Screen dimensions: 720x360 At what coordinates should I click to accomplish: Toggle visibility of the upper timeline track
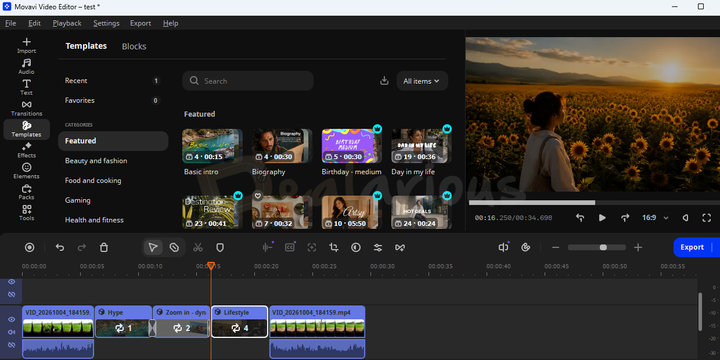pos(11,281)
